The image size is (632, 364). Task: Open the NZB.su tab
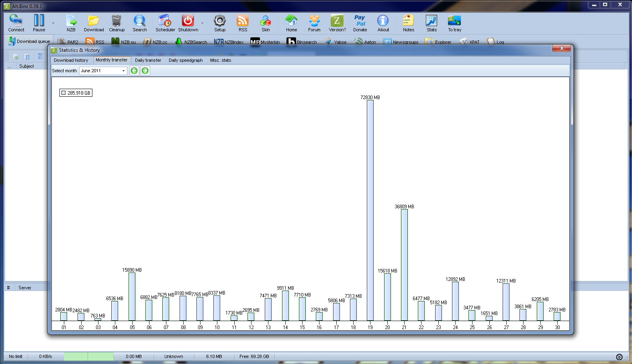pyautogui.click(x=124, y=42)
